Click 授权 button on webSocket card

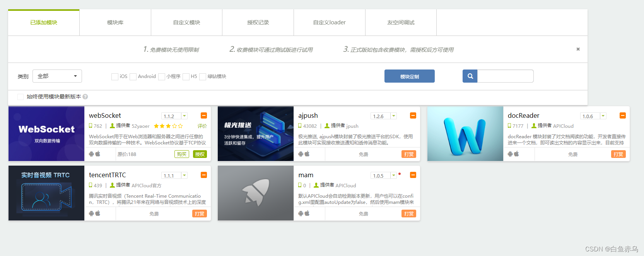click(200, 154)
